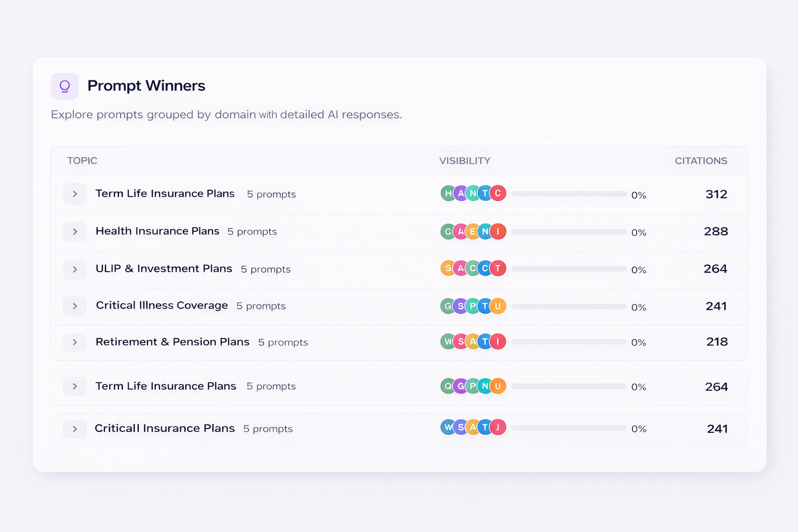The image size is (798, 532).
Task: Click red J avatar in Criticall Insurance row
Action: click(498, 427)
